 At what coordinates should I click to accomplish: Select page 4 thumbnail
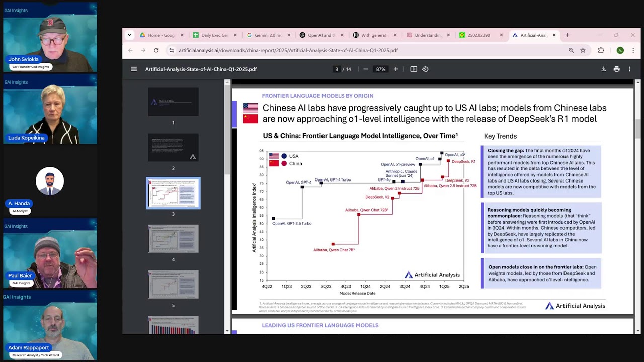(x=173, y=239)
